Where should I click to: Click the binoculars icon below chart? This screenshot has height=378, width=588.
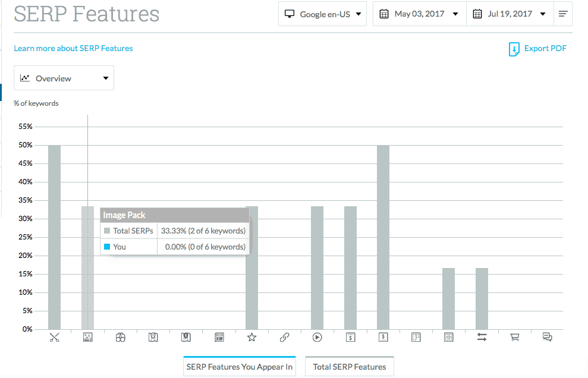[x=120, y=338]
